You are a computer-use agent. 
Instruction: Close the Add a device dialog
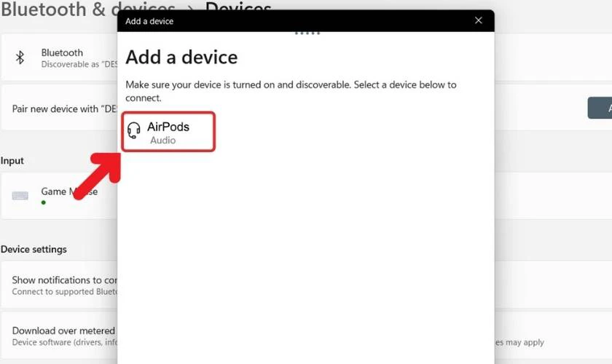479,20
